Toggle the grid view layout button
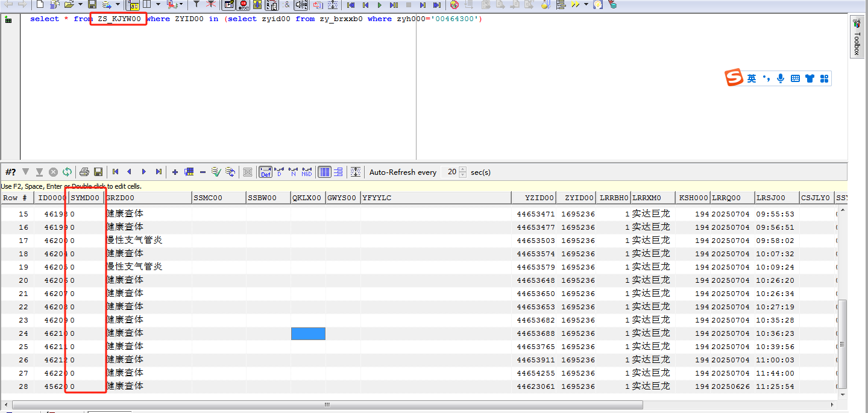868x413 pixels. point(324,172)
